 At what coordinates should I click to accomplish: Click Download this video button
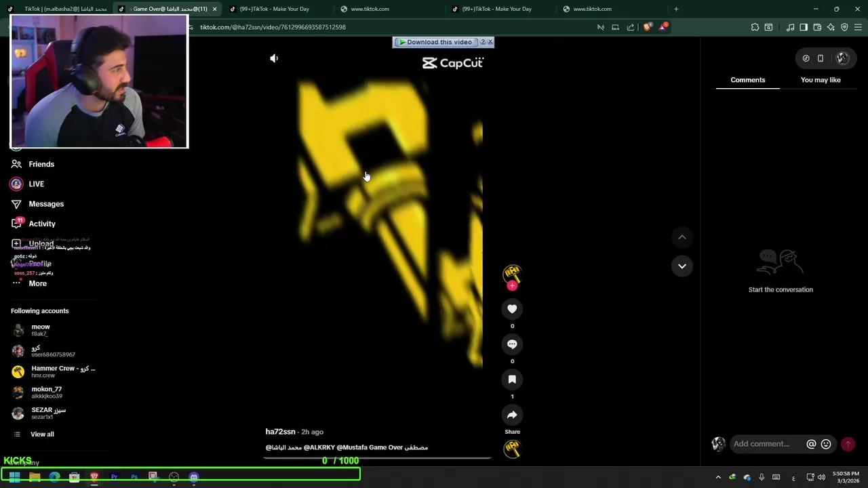point(435,42)
